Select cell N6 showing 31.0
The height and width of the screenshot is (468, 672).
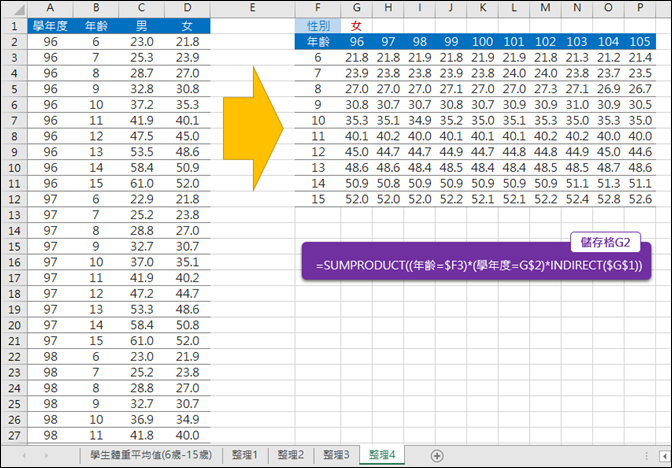point(577,105)
